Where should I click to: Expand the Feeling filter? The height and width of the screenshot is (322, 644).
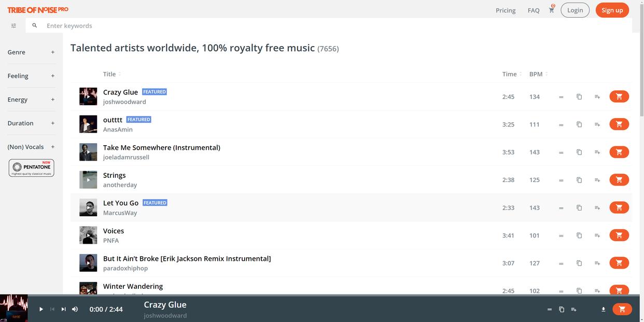point(52,76)
